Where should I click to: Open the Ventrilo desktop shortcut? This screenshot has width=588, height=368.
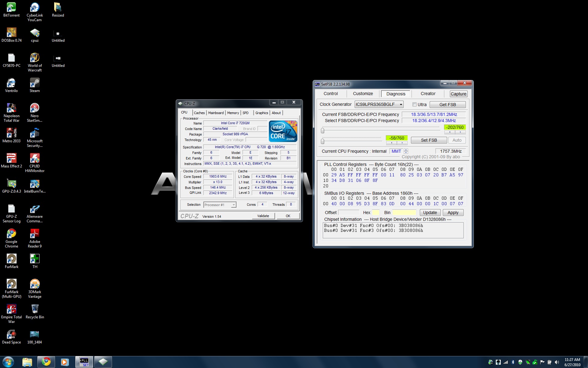point(11,85)
